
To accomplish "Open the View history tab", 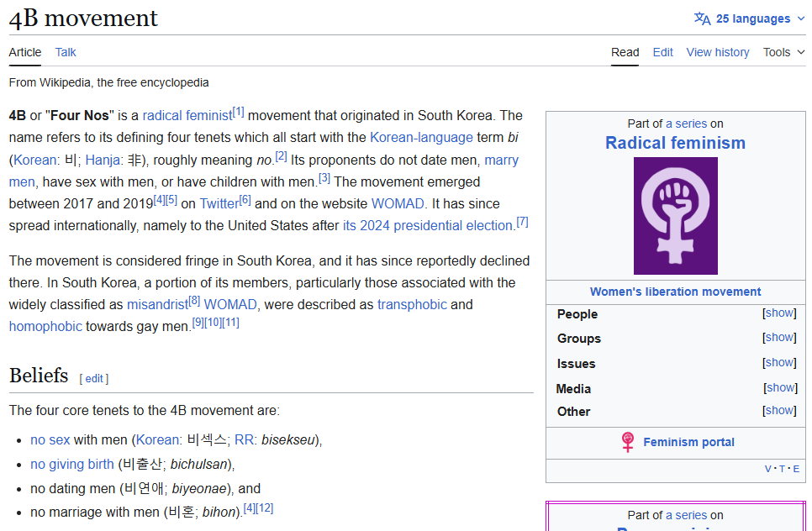I will [x=718, y=52].
